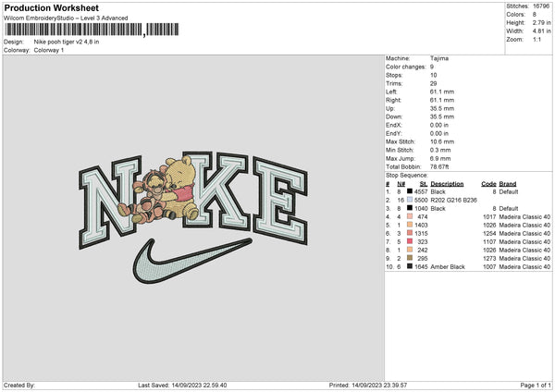Click the Stops value 10

pyautogui.click(x=433, y=75)
